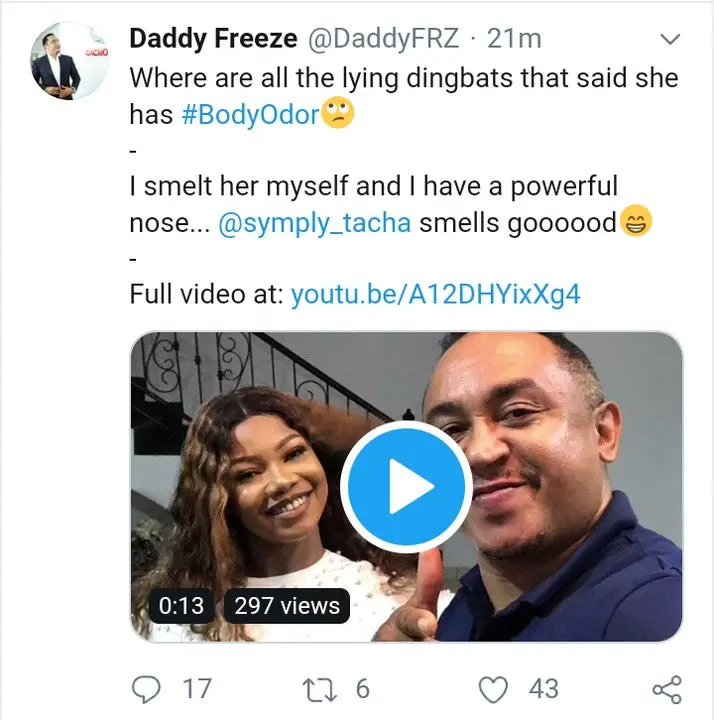Image resolution: width=714 pixels, height=720 pixels.
Task: Retweet using the retweet arrows icon
Action: 320,690
